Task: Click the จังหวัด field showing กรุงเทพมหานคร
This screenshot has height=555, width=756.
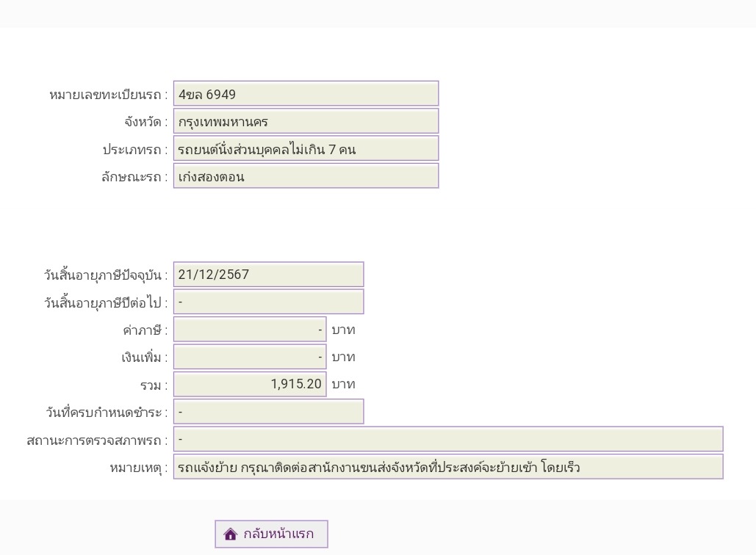Action: click(306, 121)
